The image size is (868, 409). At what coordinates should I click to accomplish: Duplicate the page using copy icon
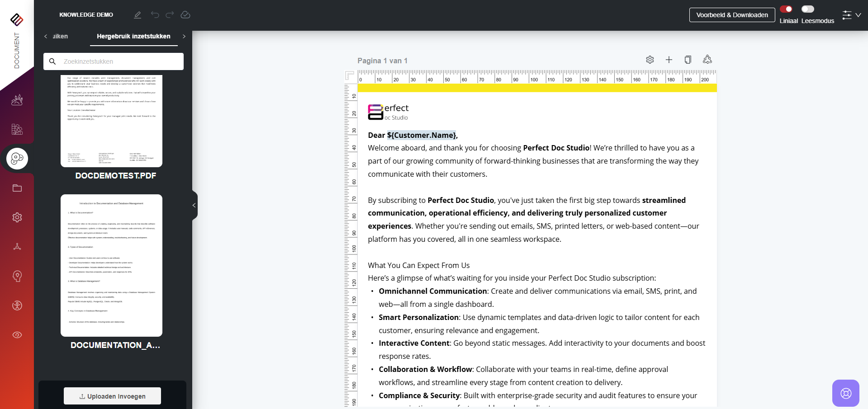688,60
